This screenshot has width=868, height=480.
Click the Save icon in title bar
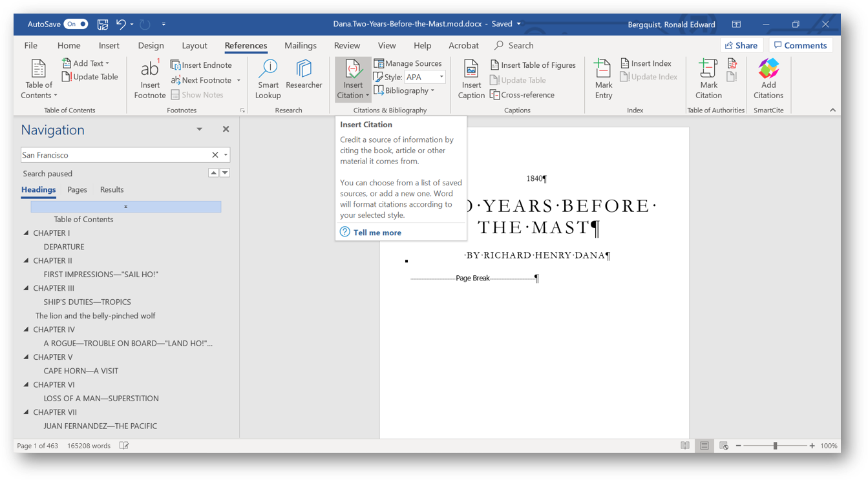coord(103,25)
